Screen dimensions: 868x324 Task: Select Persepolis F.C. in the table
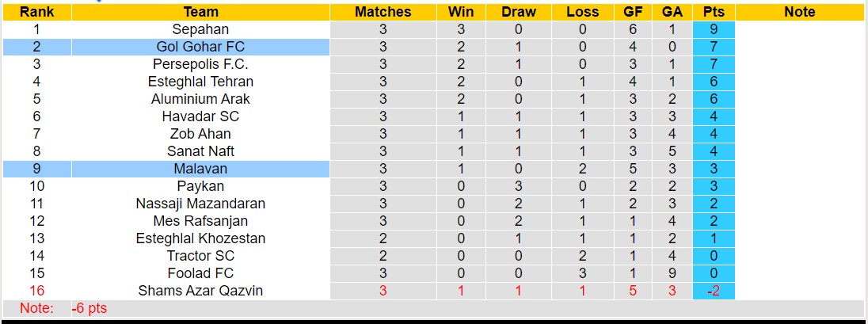pyautogui.click(x=200, y=64)
